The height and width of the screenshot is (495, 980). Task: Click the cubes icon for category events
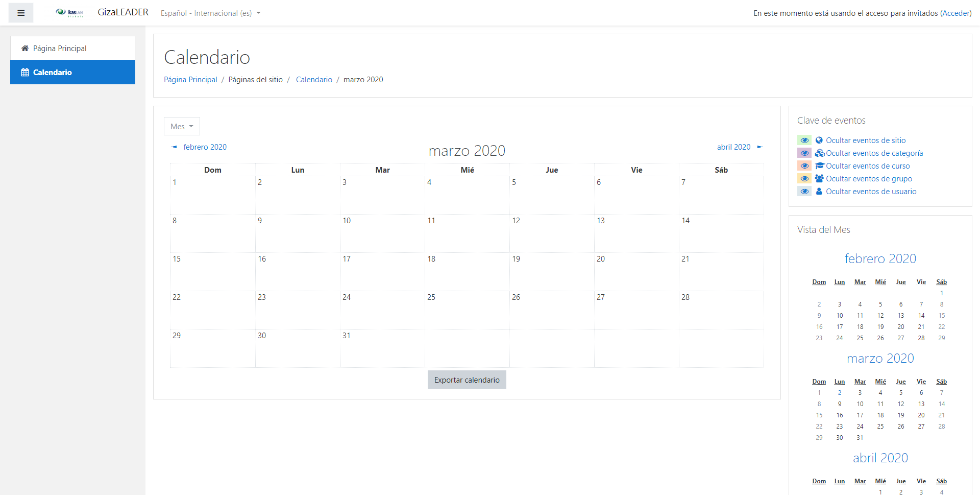pyautogui.click(x=820, y=153)
